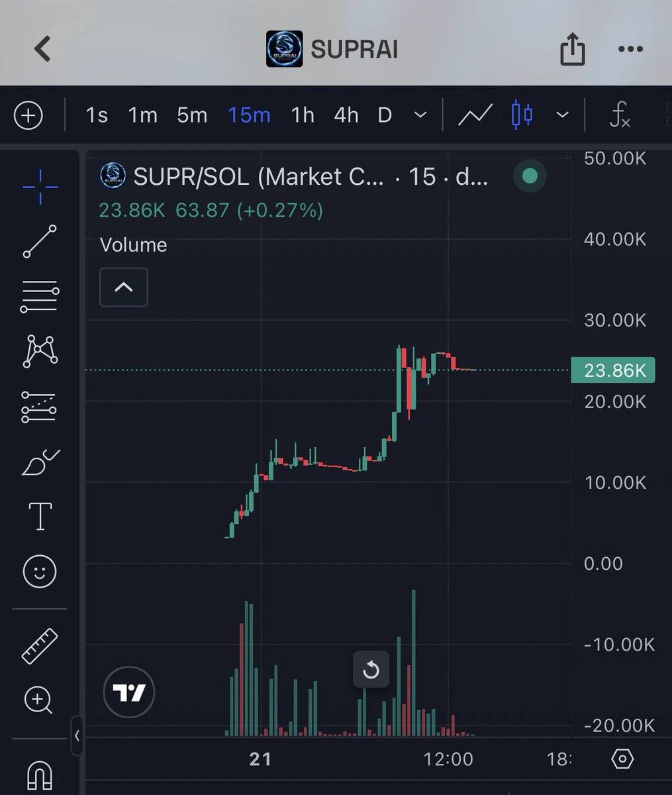Select the 1s timeframe
This screenshot has width=672, height=795.
point(97,116)
